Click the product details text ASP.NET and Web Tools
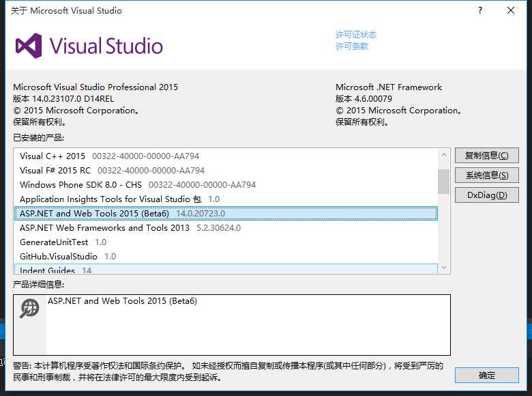The width and height of the screenshot is (532, 396). coord(122,301)
